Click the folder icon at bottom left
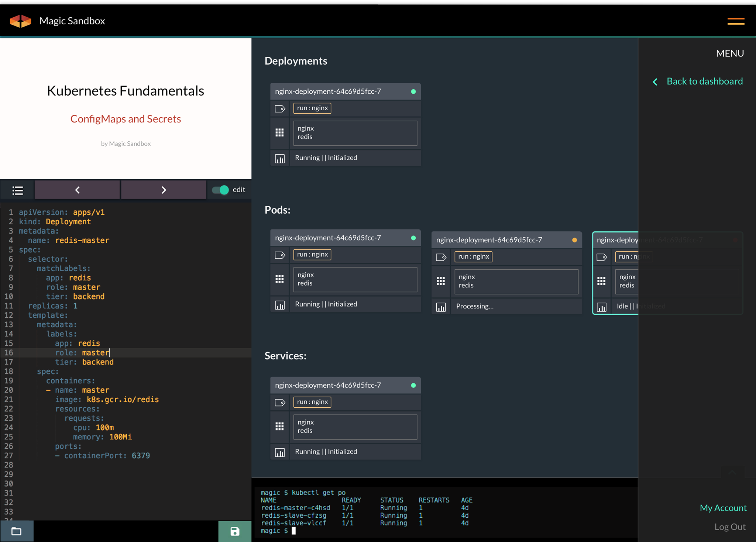Image resolution: width=756 pixels, height=542 pixels. pos(16,531)
